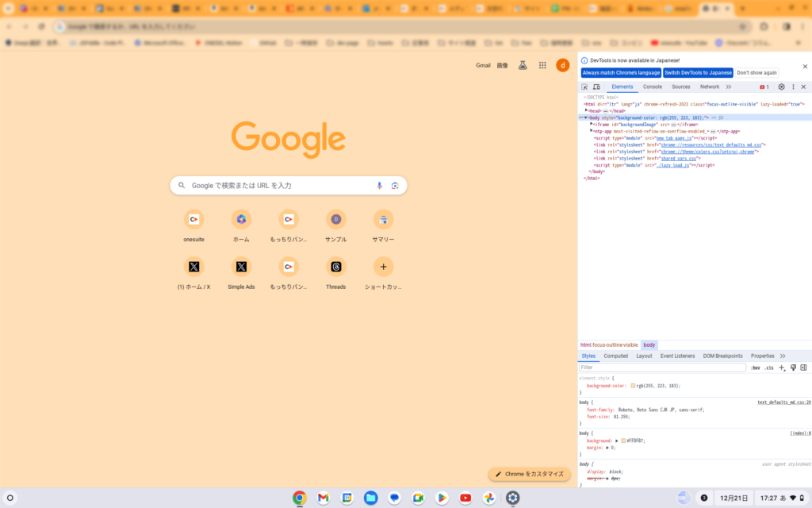Open the Google apps grid launcher
This screenshot has width=812, height=508.
pyautogui.click(x=542, y=65)
